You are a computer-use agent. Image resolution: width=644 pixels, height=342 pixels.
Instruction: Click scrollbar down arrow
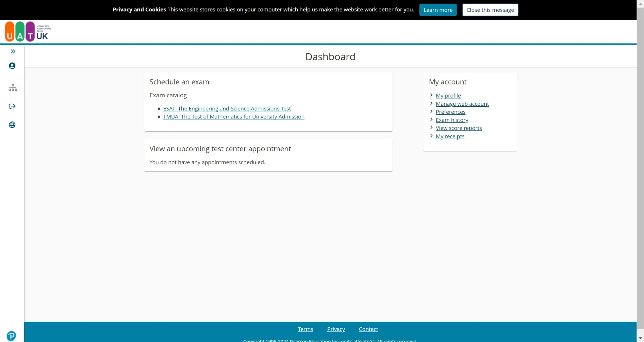point(640,338)
